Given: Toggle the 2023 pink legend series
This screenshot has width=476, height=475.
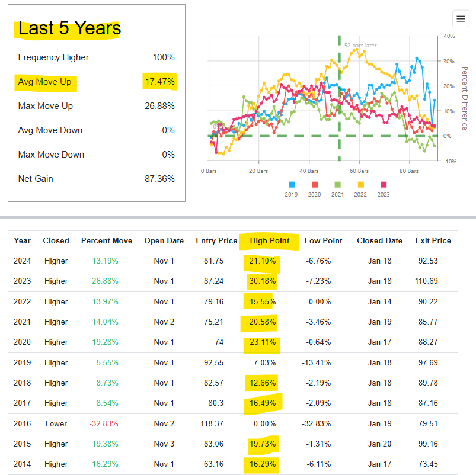Looking at the screenshot, I should 384,190.
